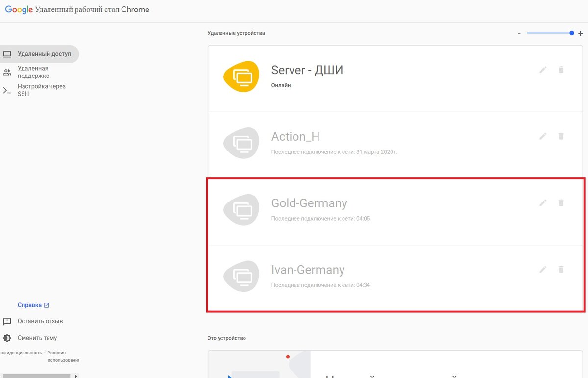Click the yellow Server - ДШИ monitor icon

(241, 76)
